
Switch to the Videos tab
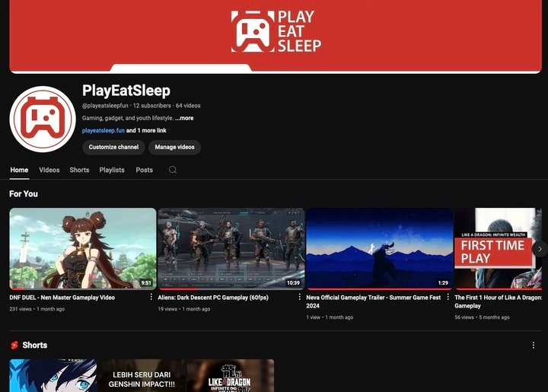[x=49, y=171]
